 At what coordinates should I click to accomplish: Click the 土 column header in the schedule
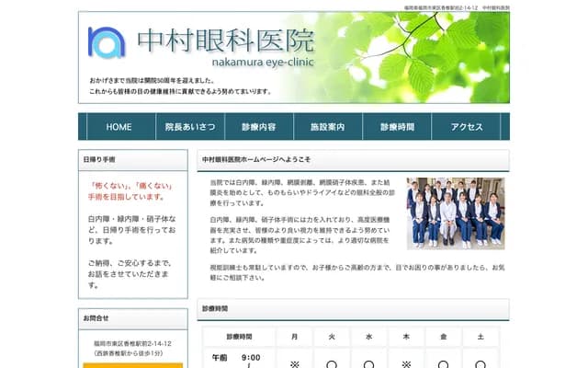481,337
